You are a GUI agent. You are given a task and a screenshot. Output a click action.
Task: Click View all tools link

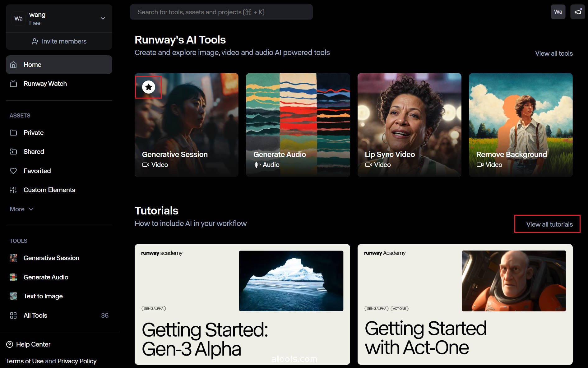tap(554, 53)
